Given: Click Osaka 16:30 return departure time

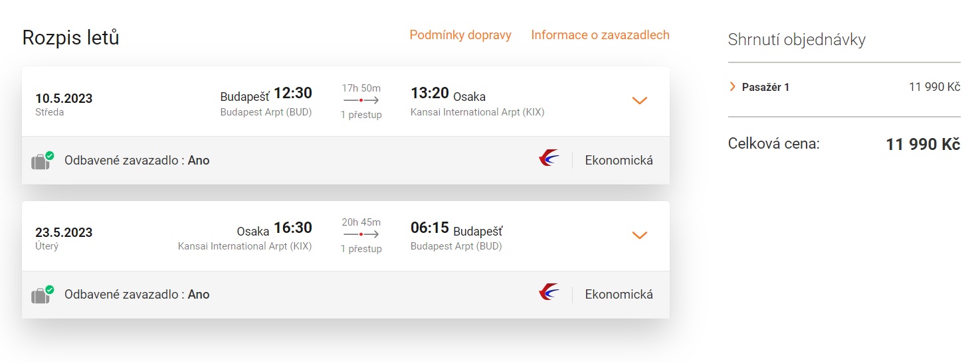Looking at the screenshot, I should tap(293, 228).
